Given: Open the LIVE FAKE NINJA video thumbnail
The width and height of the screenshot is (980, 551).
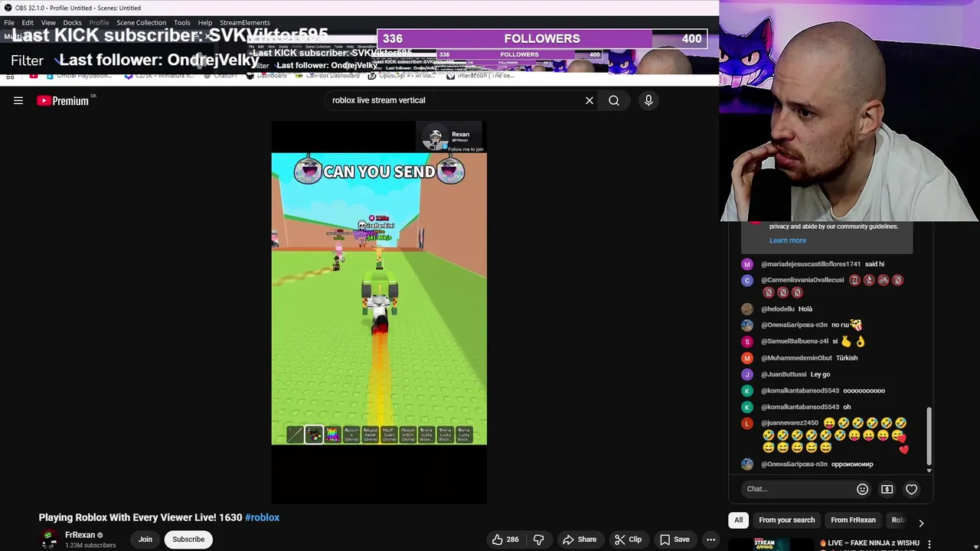Looking at the screenshot, I should click(772, 544).
